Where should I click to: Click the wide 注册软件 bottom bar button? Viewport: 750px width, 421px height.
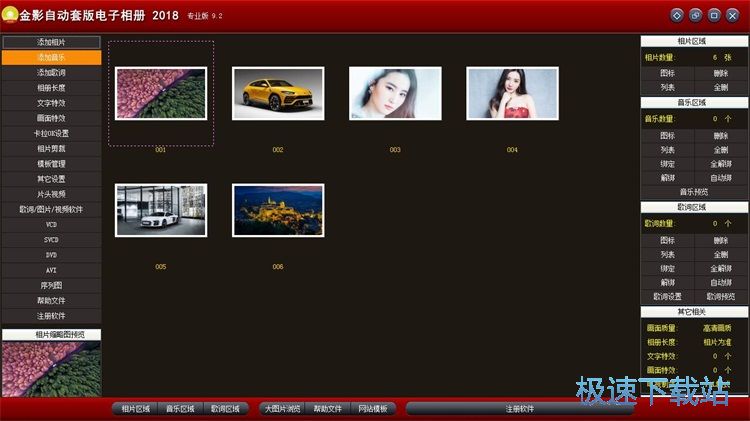click(x=519, y=409)
